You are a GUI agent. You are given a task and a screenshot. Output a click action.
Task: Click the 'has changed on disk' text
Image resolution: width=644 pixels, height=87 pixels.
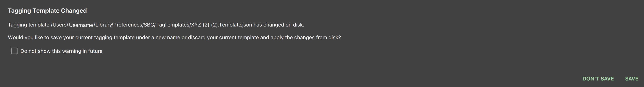(x=279, y=25)
